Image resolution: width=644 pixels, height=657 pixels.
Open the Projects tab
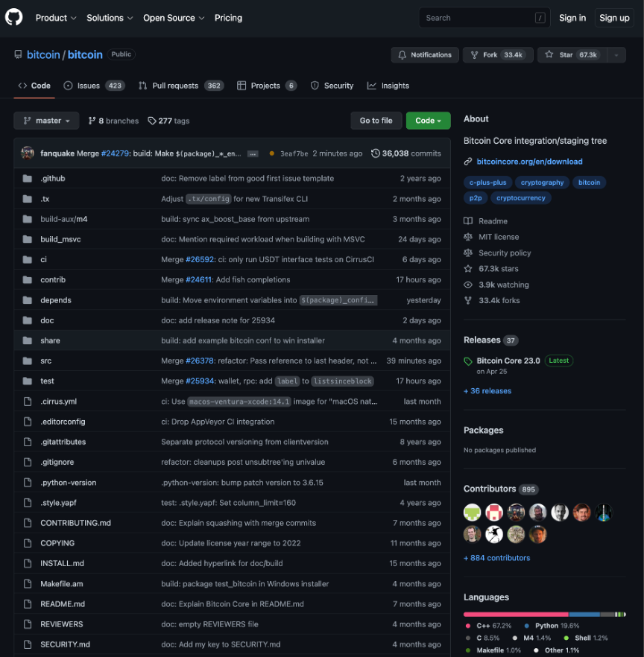[x=267, y=86]
